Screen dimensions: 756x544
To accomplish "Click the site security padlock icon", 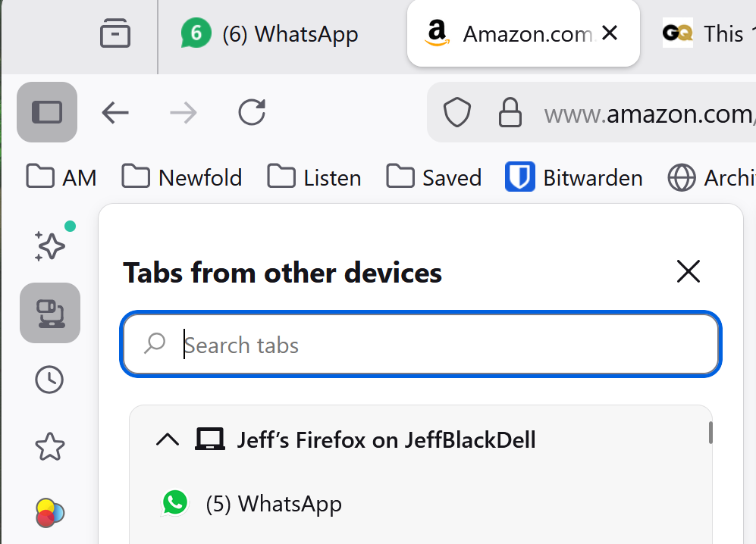I will coord(510,113).
